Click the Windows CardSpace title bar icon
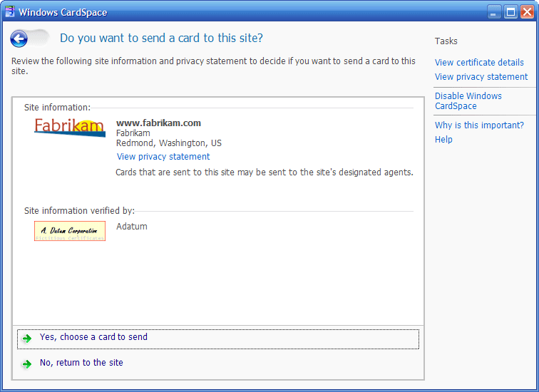The height and width of the screenshot is (392, 539). pyautogui.click(x=9, y=11)
